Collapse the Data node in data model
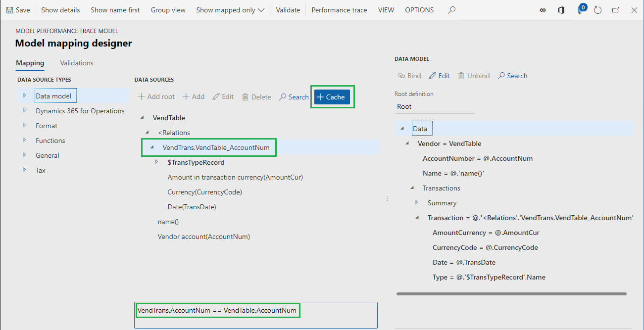The image size is (644, 330). click(402, 128)
